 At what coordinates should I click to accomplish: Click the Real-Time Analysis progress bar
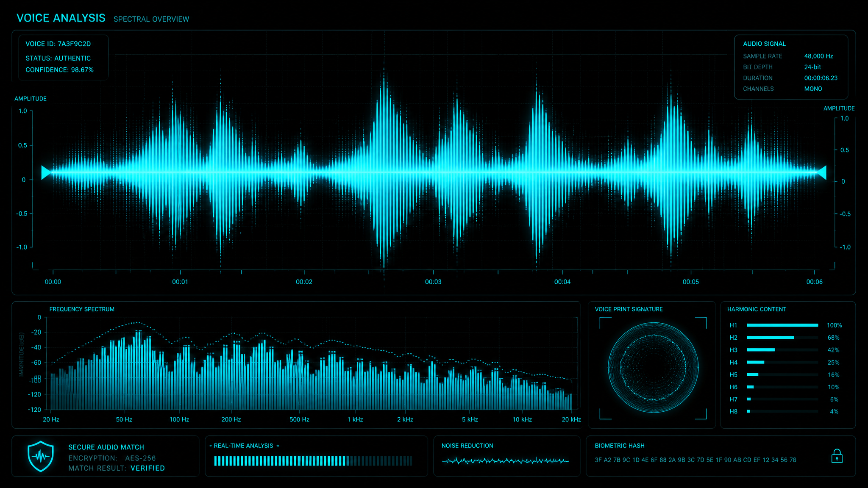pyautogui.click(x=313, y=461)
